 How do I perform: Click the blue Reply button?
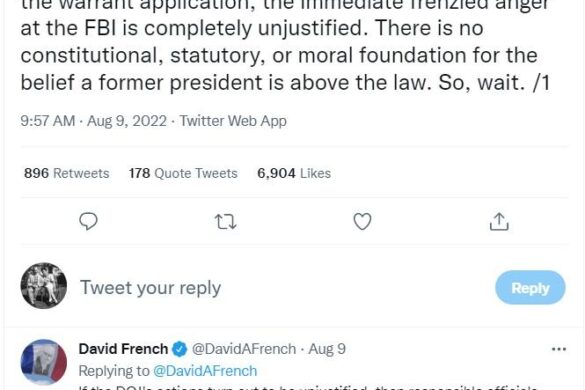[x=530, y=288]
